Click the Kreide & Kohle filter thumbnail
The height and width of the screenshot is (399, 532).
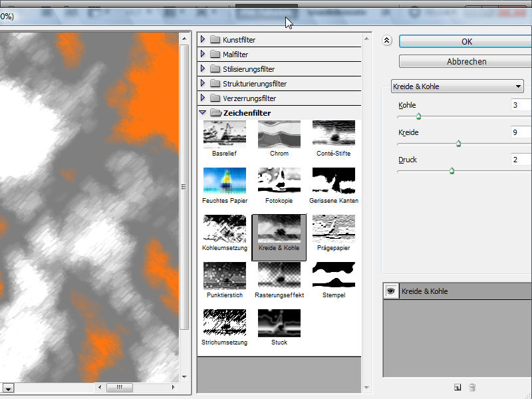[x=279, y=228]
